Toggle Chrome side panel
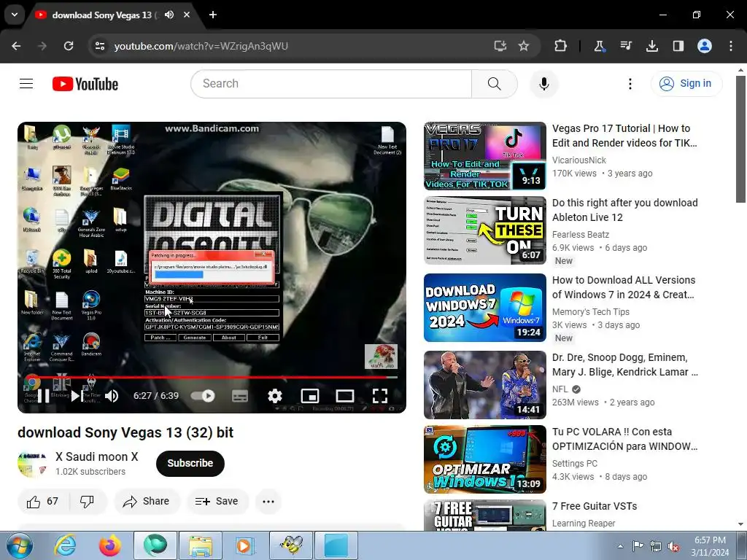Image resolution: width=747 pixels, height=560 pixels. click(678, 46)
